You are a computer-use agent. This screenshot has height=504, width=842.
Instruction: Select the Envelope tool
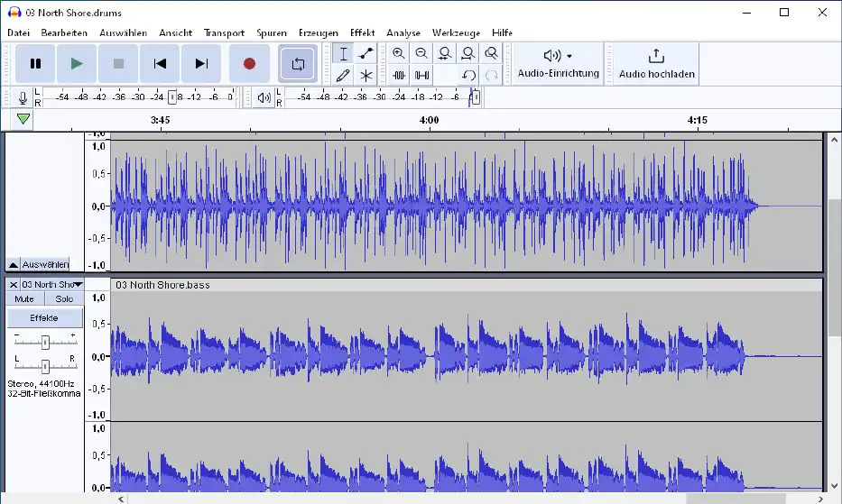366,54
